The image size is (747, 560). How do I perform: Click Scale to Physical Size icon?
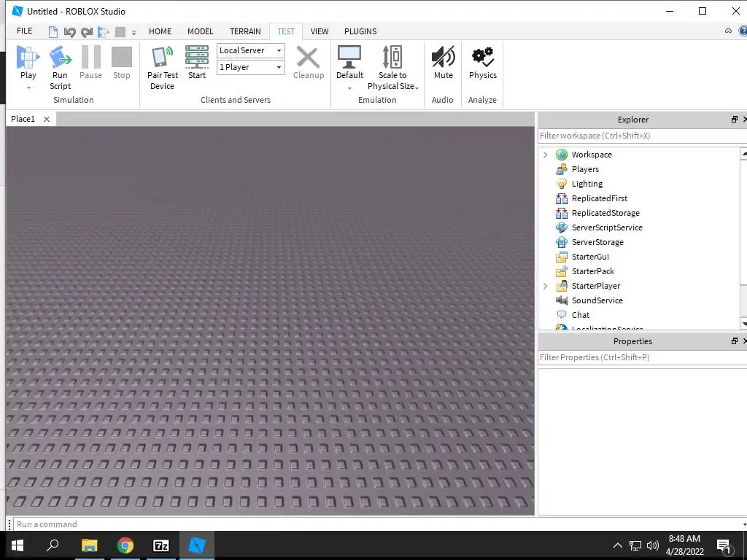(392, 57)
